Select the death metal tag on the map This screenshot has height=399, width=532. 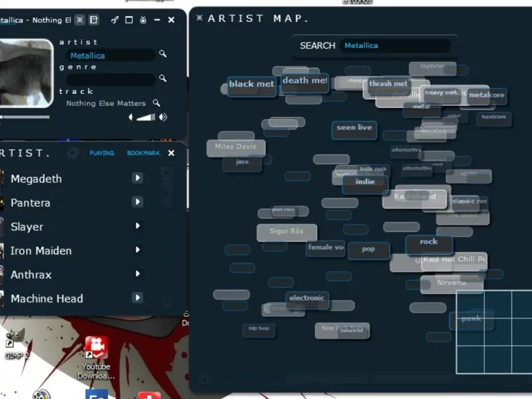tap(305, 82)
